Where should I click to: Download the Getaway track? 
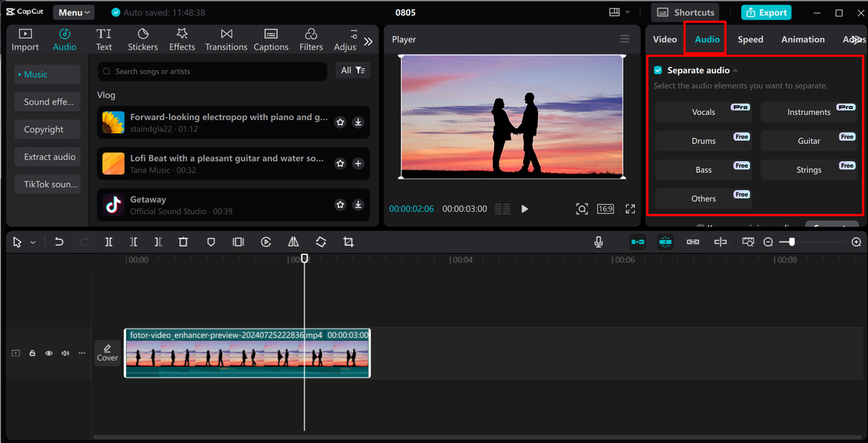click(x=358, y=205)
